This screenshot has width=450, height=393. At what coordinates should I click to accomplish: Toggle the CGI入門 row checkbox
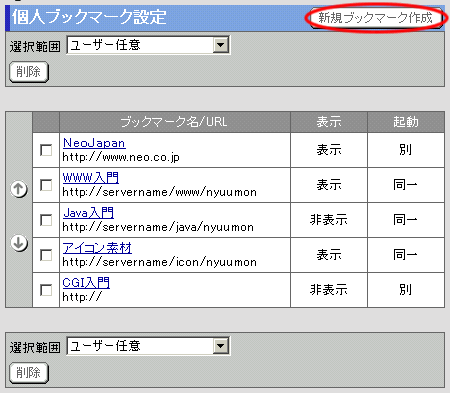[x=46, y=290]
